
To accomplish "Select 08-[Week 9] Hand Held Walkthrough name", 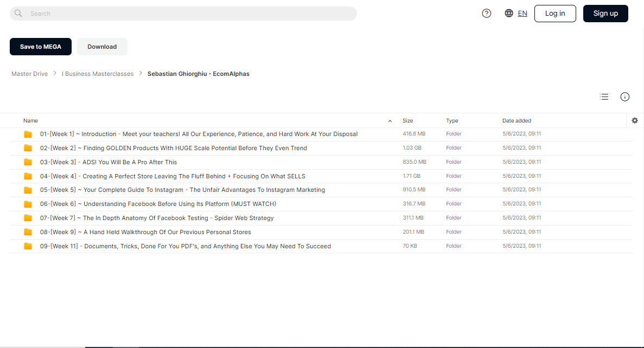I will 145,232.
